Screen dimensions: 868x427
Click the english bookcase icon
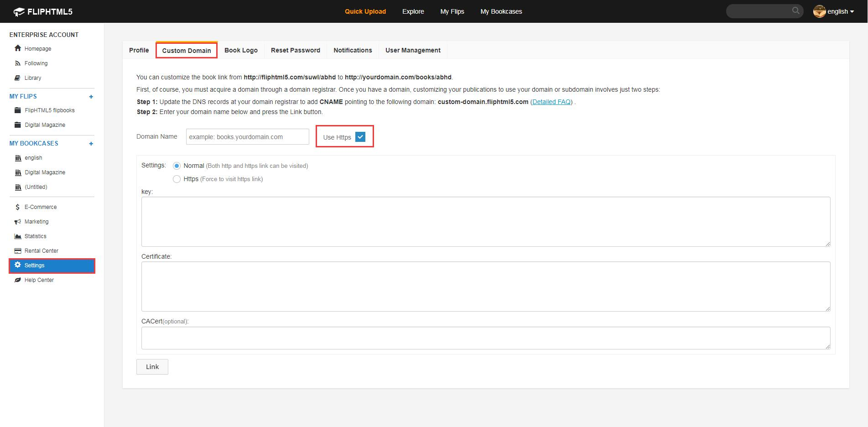[18, 158]
